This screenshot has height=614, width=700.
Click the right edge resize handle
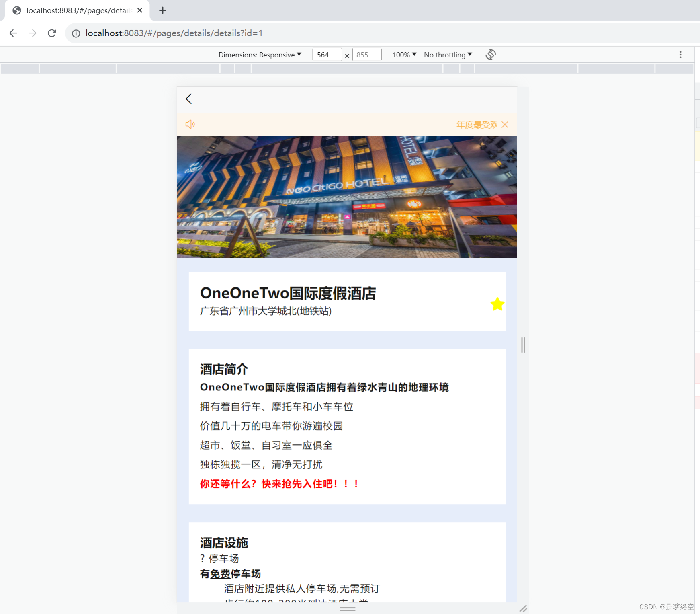click(523, 345)
